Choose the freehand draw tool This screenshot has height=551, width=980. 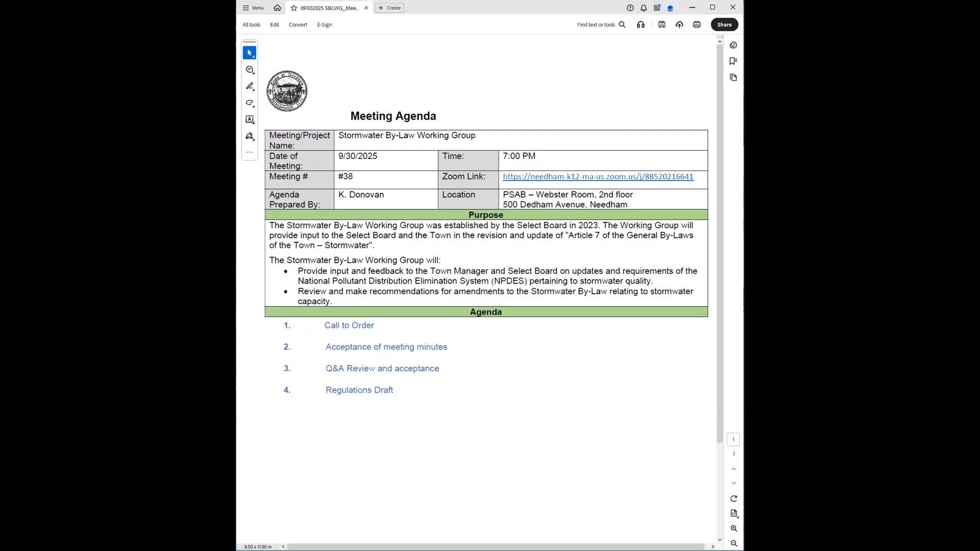point(250,103)
